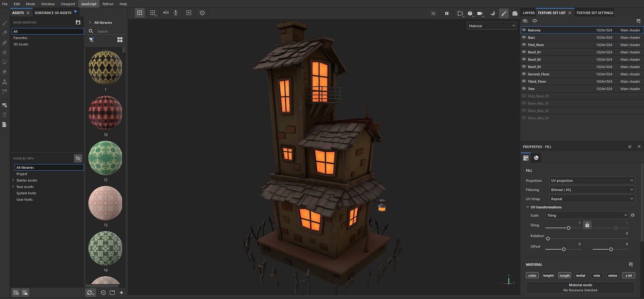This screenshot has width=644, height=299.
Task: Select the Eraser tool in left toolbar
Action: (4, 33)
